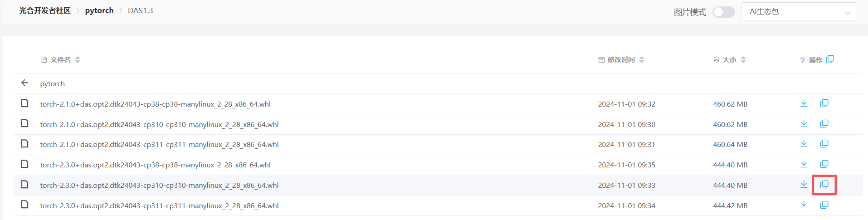Copy link for torch-2.3.0 cp38 wheel
The image size is (868, 220).
coord(824,164)
